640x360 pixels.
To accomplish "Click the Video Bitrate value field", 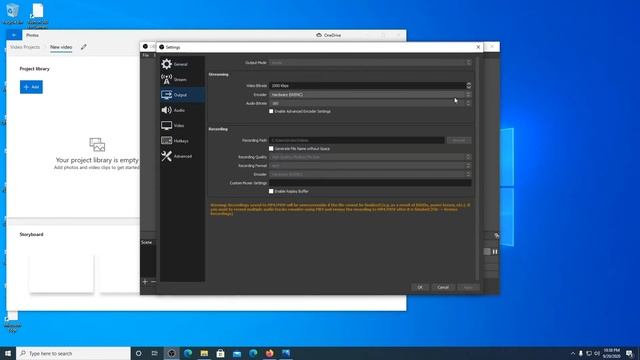I will tap(367, 85).
